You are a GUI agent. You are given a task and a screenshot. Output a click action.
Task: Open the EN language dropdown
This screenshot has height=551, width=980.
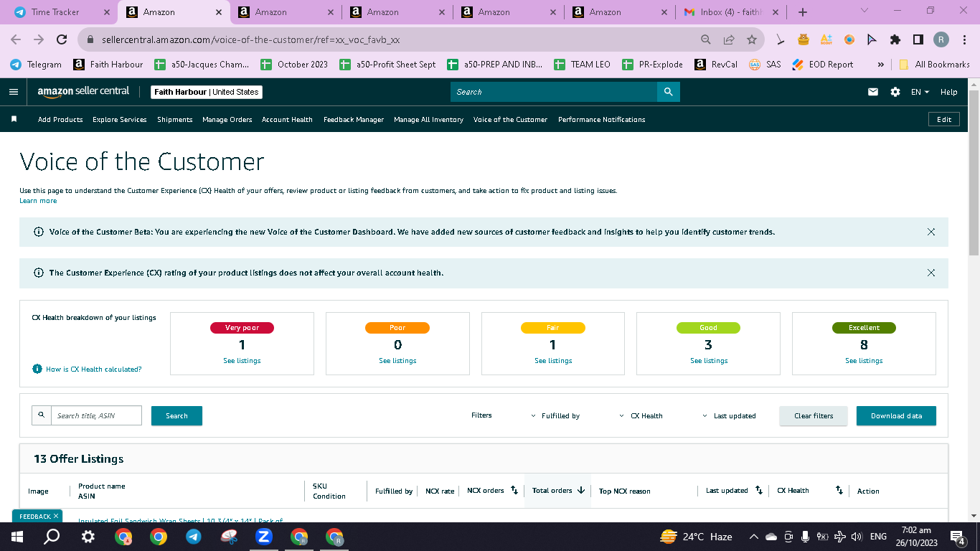pyautogui.click(x=920, y=92)
